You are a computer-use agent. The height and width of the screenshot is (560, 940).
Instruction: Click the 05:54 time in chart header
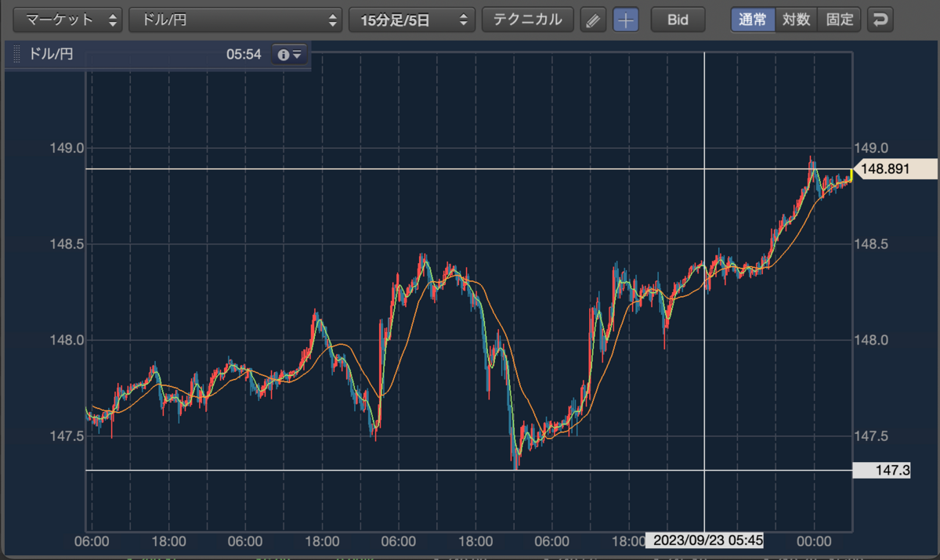244,55
